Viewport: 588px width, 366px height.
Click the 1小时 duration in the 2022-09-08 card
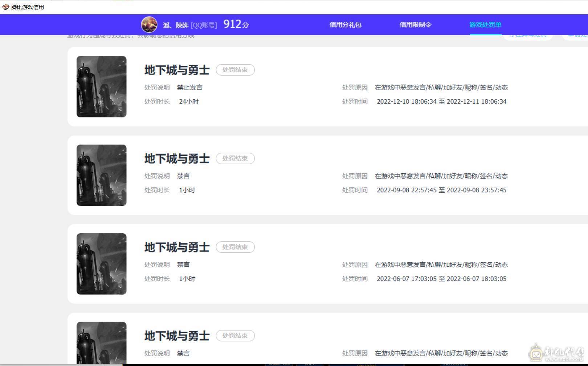pyautogui.click(x=187, y=190)
